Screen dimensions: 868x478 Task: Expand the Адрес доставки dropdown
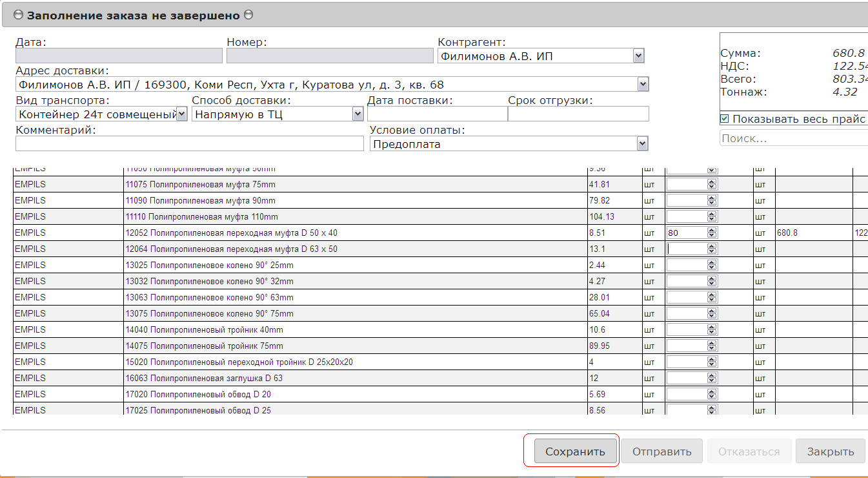point(642,85)
